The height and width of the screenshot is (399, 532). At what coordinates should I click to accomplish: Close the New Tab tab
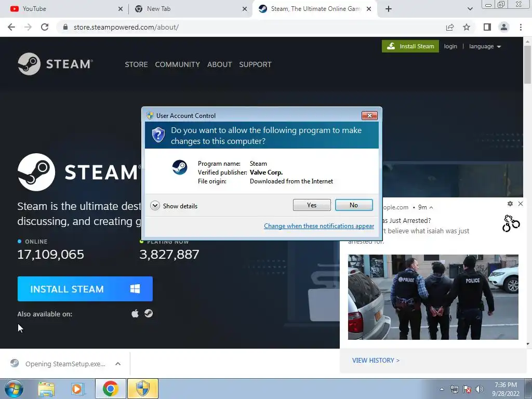(x=245, y=9)
